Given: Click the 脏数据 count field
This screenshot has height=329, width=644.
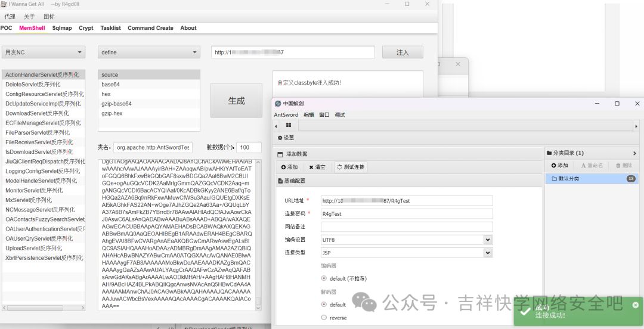Looking at the screenshot, I should coord(249,147).
